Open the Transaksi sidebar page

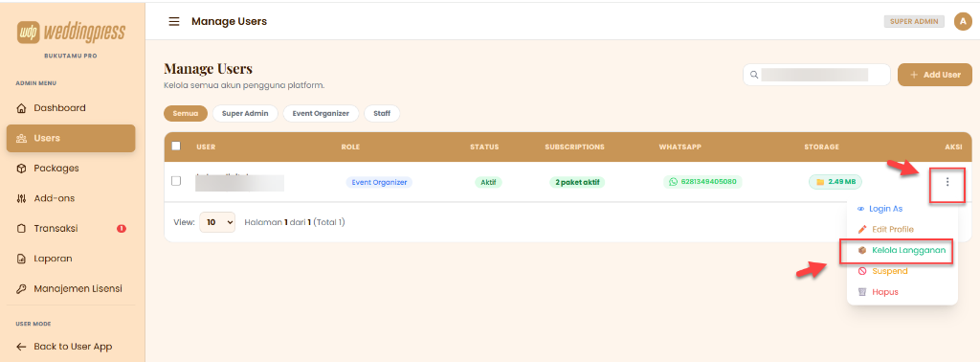pyautogui.click(x=71, y=228)
